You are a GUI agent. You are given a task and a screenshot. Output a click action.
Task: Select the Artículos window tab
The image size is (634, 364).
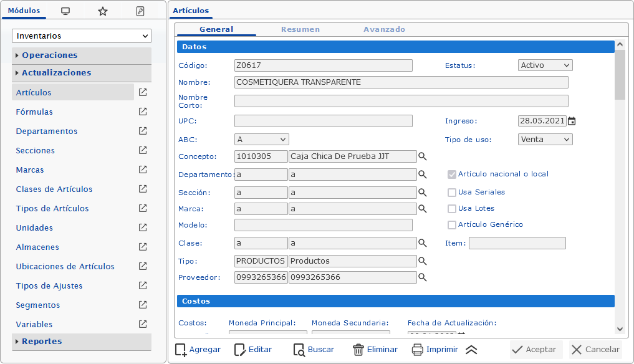pos(191,11)
